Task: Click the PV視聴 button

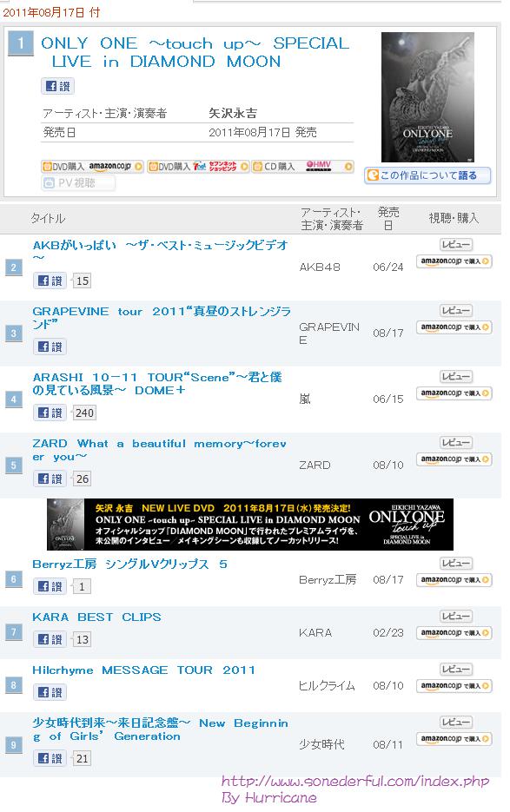Action: click(x=78, y=182)
